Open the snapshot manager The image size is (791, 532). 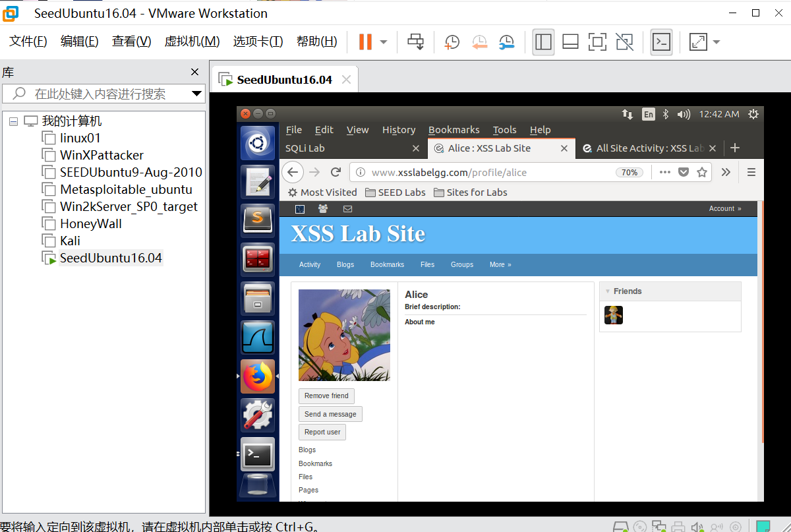506,42
